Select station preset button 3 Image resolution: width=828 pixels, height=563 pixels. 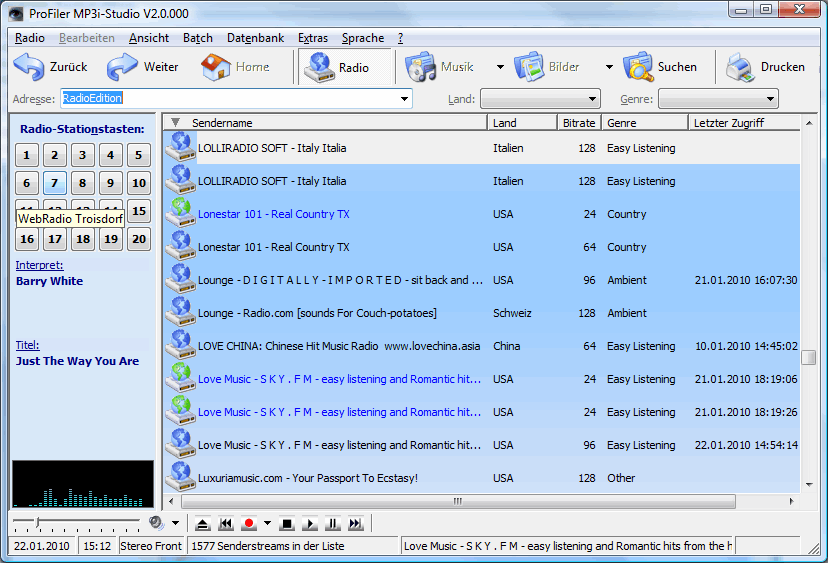[82, 155]
